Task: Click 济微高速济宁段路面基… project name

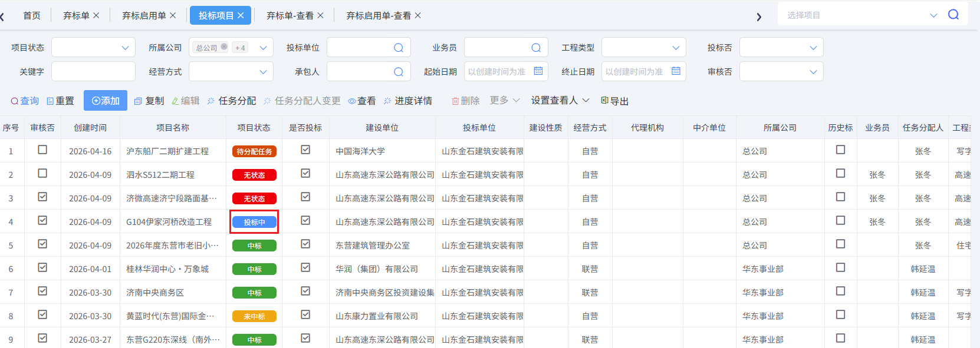Action: 172,198
